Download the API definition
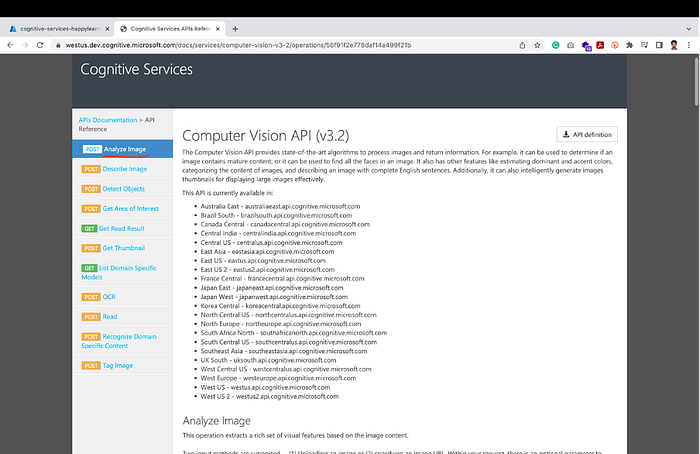This screenshot has width=700, height=454. click(x=587, y=134)
